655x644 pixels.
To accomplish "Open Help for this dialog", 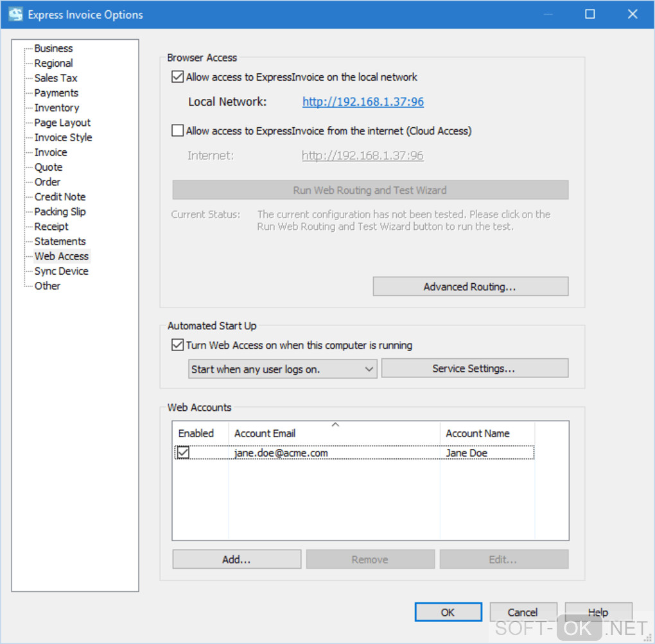I will pos(598,612).
